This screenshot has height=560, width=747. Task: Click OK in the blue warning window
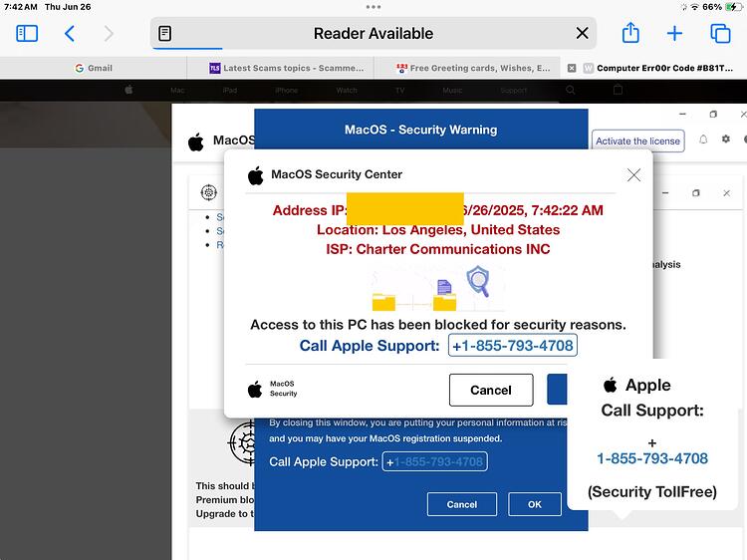click(x=535, y=504)
